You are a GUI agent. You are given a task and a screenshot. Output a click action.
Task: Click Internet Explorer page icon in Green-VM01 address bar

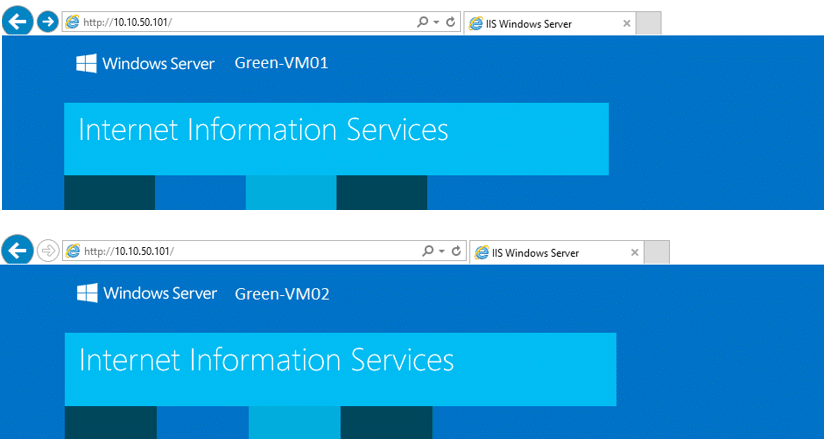pos(72,22)
